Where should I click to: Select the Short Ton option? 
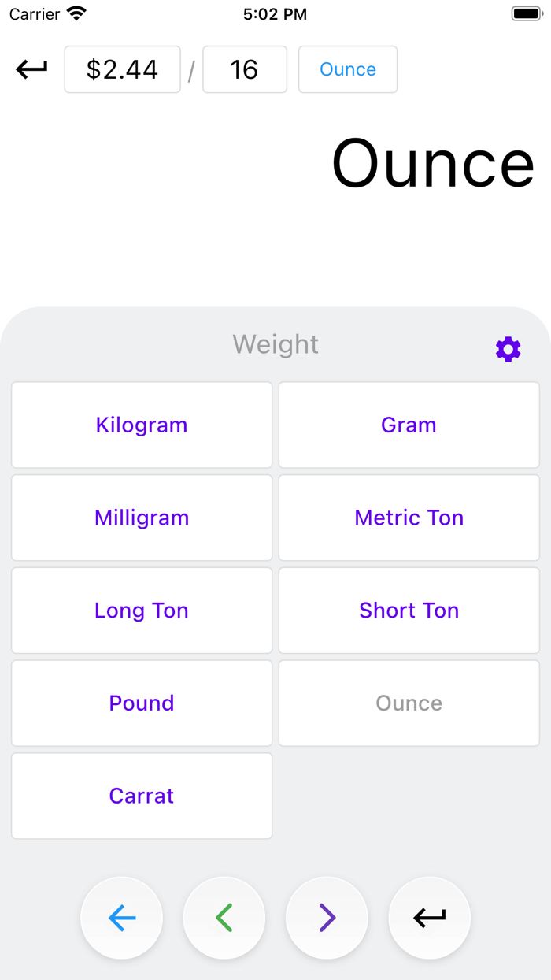click(409, 611)
